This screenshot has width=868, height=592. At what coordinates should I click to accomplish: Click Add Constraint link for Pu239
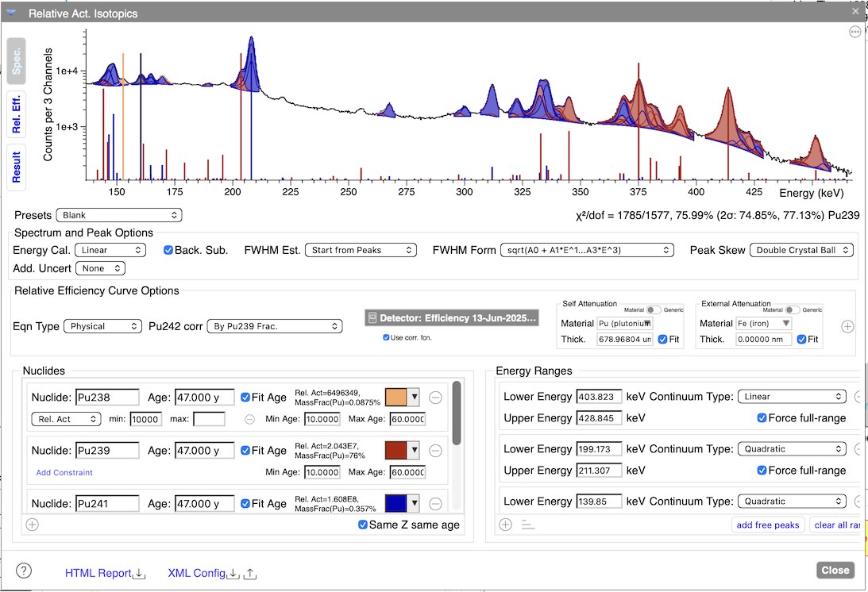(x=64, y=472)
